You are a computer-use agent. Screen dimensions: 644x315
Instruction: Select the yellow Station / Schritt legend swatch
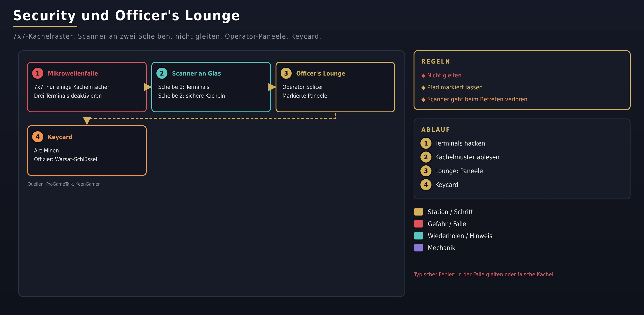coord(419,212)
